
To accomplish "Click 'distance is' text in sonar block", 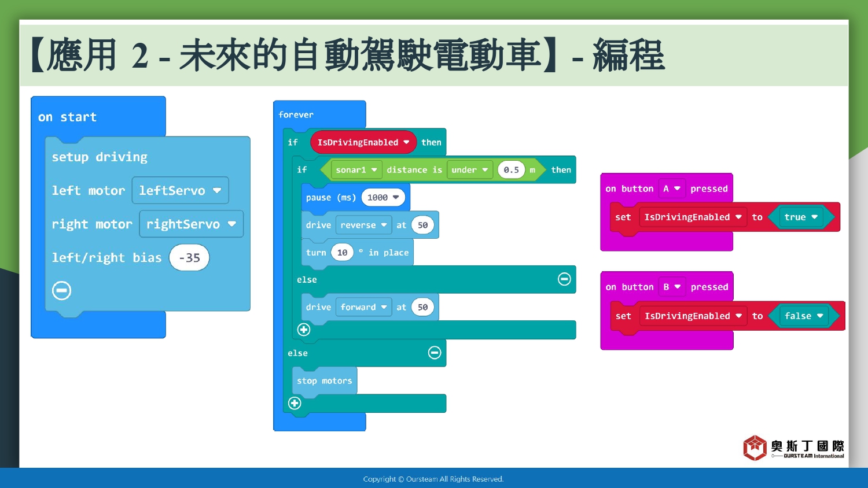I will [414, 170].
